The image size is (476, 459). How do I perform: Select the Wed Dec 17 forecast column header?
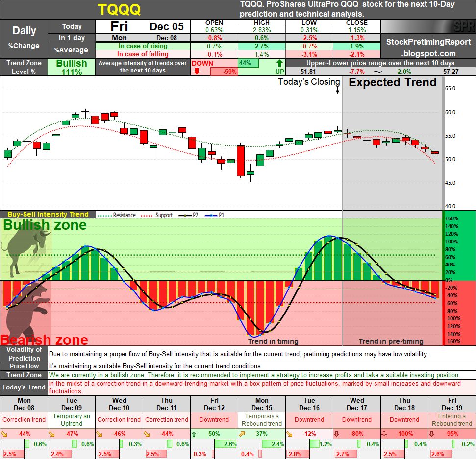tap(357, 404)
